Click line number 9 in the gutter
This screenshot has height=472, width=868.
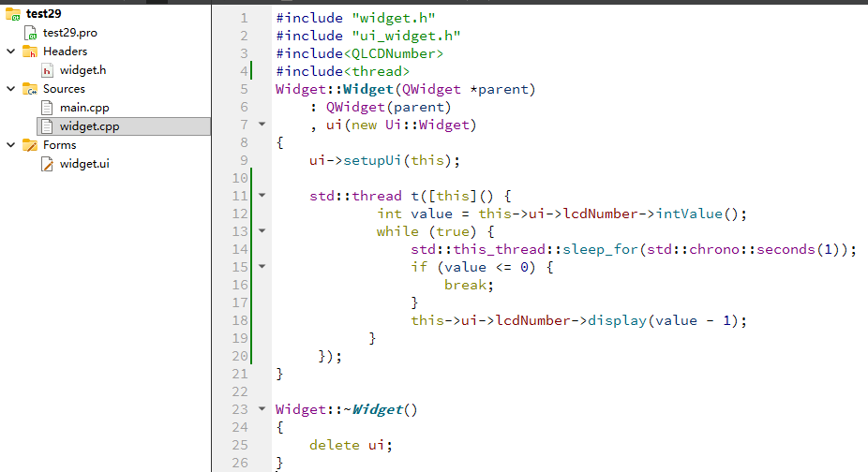[x=244, y=160]
